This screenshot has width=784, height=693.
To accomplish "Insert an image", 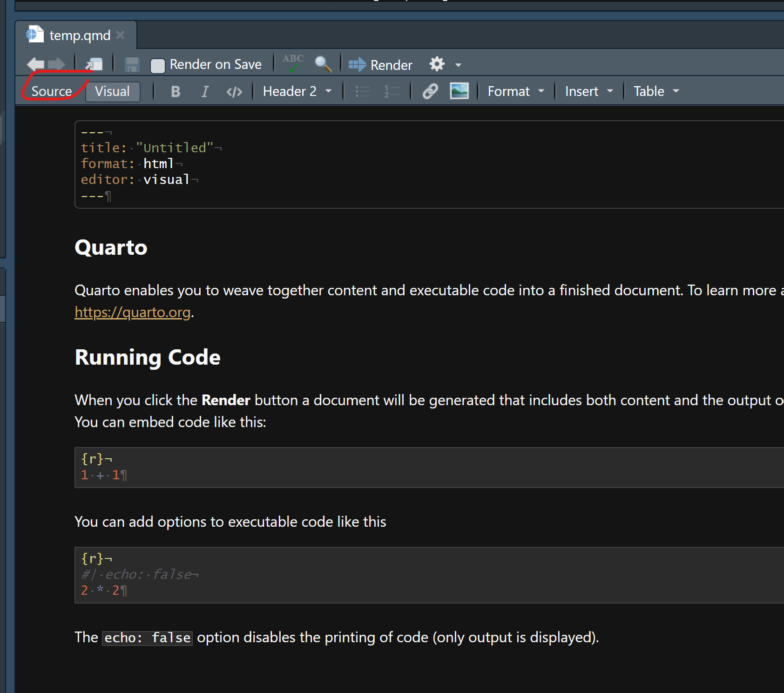I will (459, 91).
